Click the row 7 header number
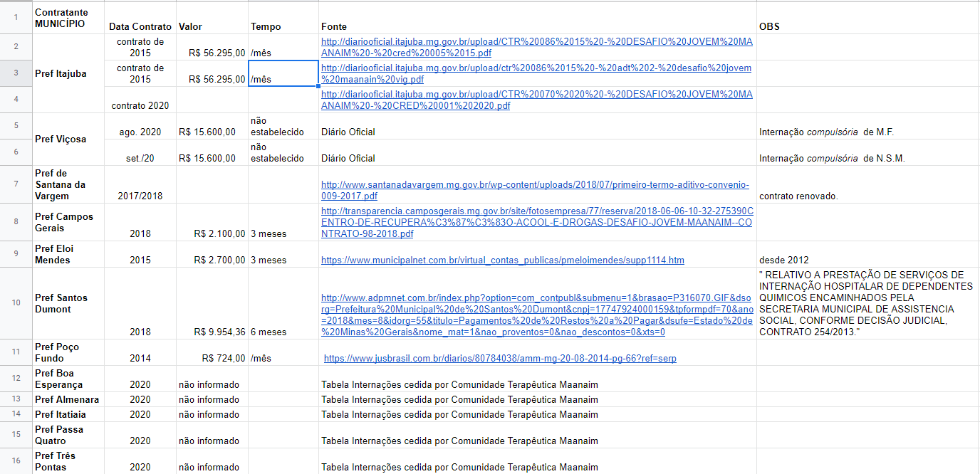Screen dimensions: 980x474 click(16, 184)
